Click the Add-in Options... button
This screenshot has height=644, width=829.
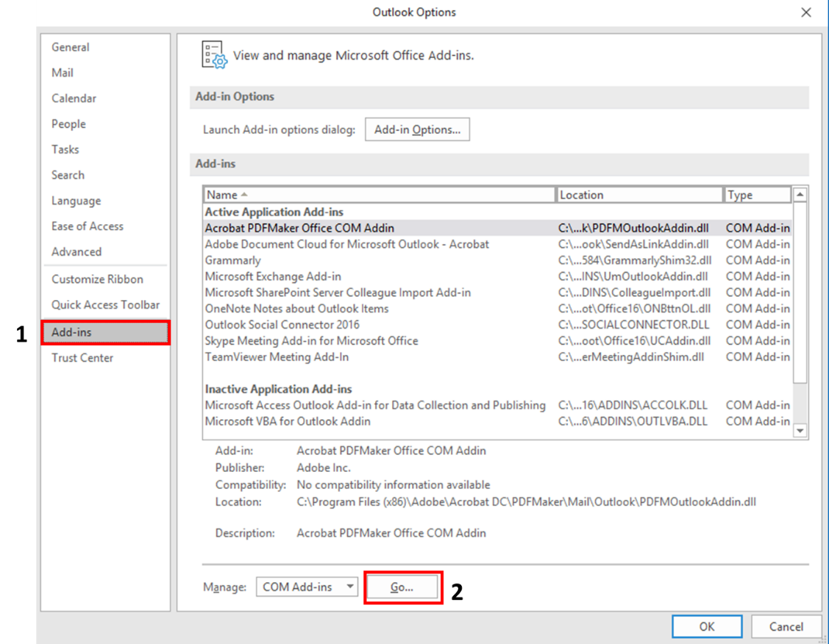click(x=417, y=129)
